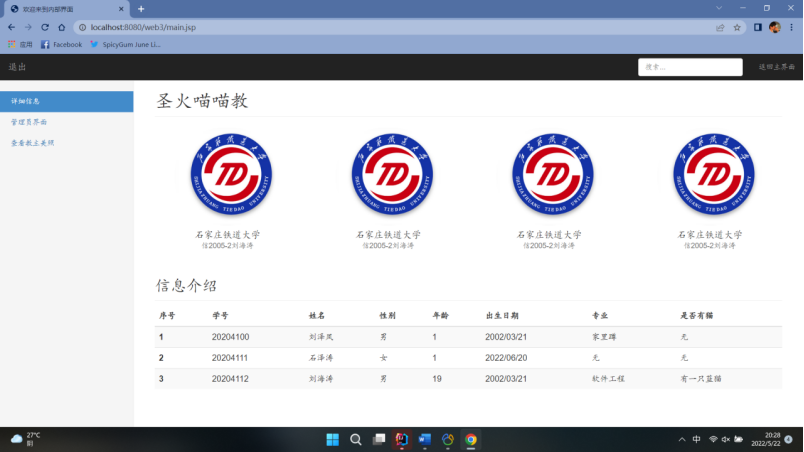Bookmark this page with star icon

737,28
